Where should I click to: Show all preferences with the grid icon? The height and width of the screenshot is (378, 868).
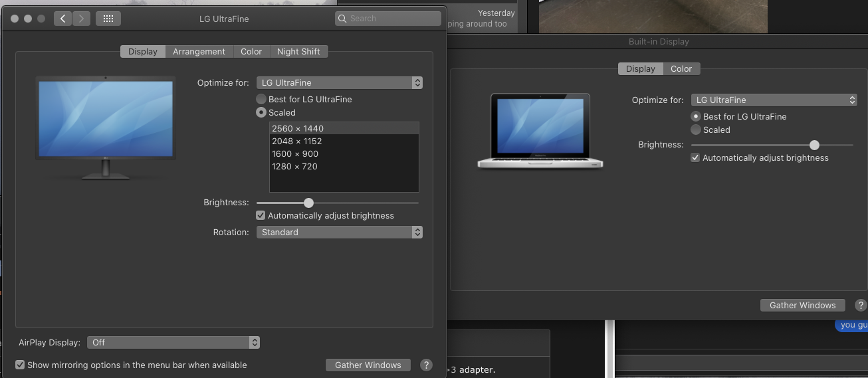point(108,19)
